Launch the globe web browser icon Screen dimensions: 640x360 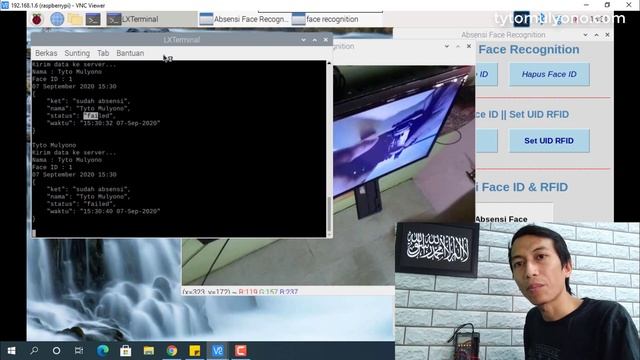[57, 19]
